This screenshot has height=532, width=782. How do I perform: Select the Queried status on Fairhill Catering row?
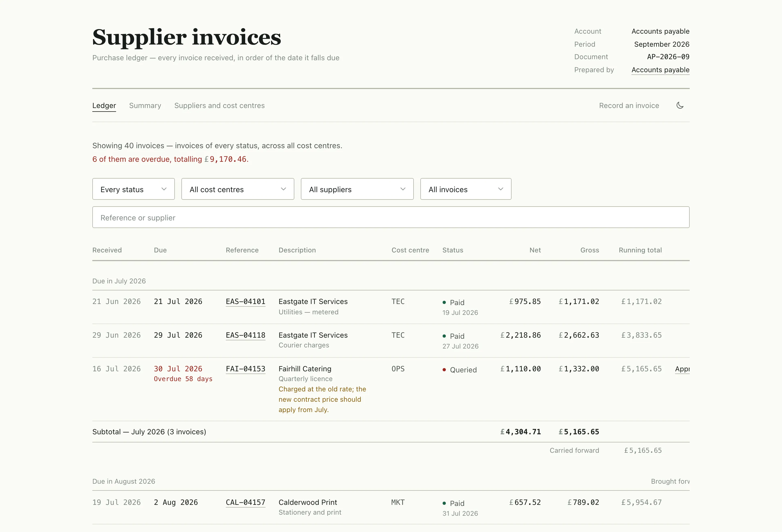coord(459,370)
